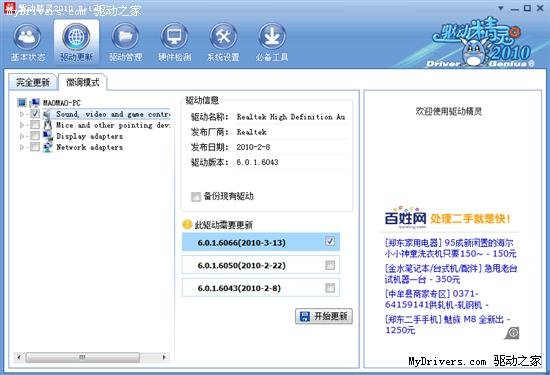Expand the Network adapters node
The image size is (550, 375).
22,147
